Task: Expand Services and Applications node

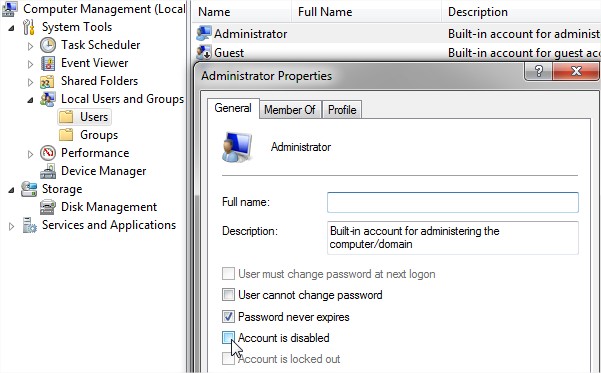Action: (11, 226)
